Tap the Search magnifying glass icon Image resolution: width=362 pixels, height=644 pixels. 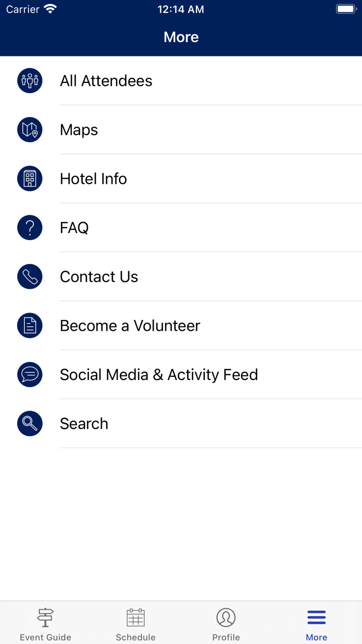30,423
